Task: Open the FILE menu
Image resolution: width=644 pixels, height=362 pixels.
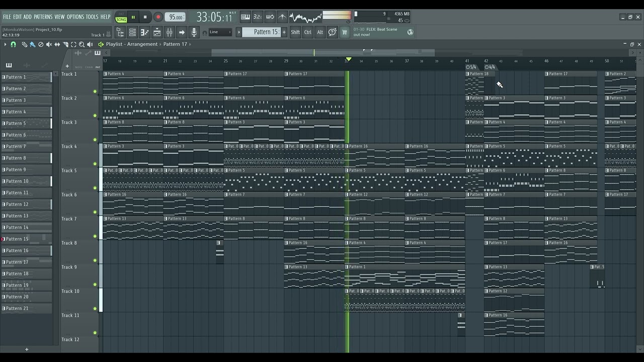Action: click(7, 17)
